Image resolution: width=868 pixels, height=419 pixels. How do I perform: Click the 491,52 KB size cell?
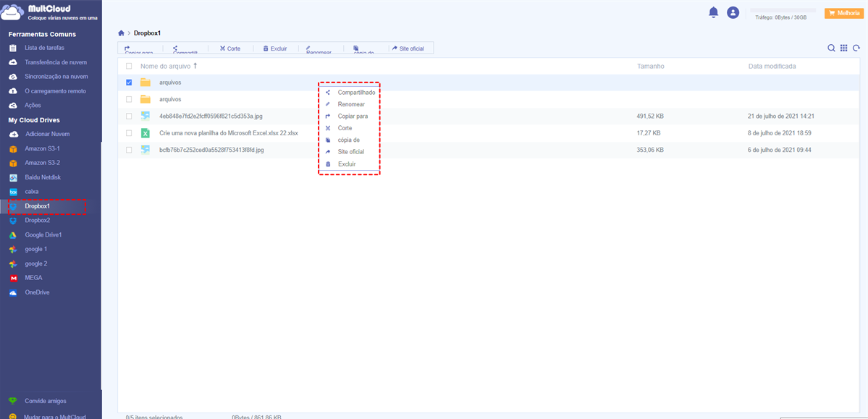pos(650,117)
